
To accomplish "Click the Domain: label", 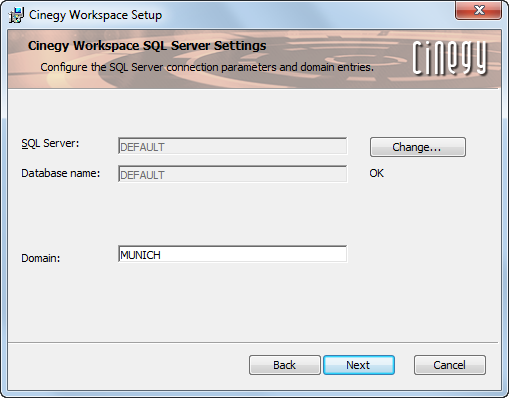I will [41, 258].
